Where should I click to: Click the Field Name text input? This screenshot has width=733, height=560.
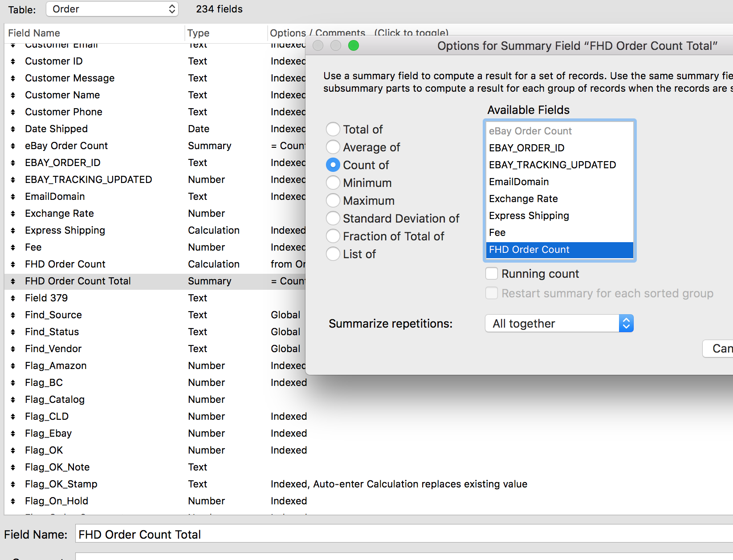click(404, 534)
